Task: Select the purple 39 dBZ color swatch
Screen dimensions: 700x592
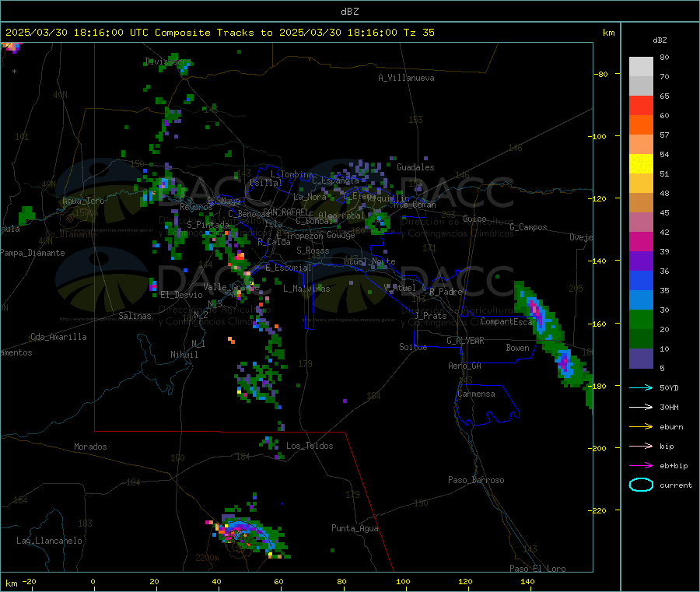Action: (x=641, y=261)
